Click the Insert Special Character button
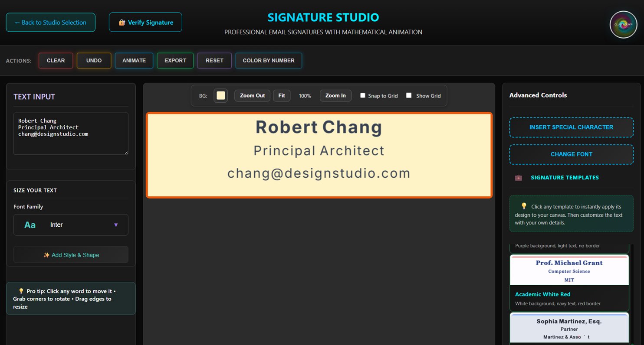Image resolution: width=644 pixels, height=345 pixels. coord(571,127)
